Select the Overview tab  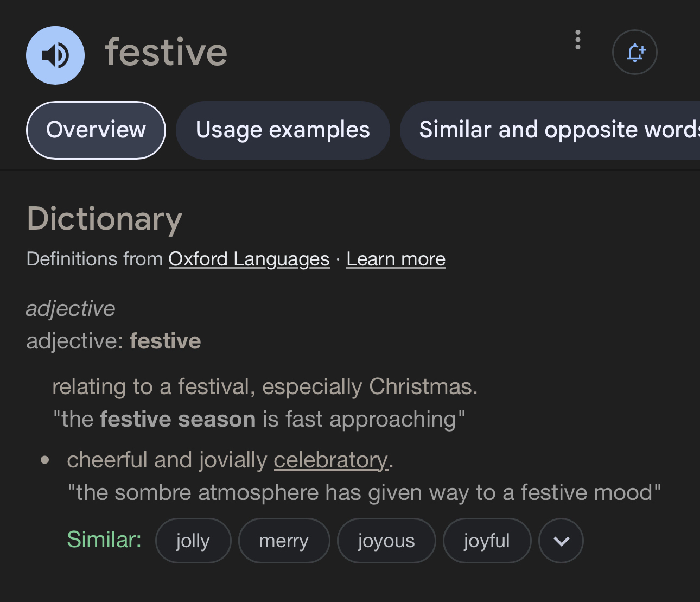click(x=96, y=130)
